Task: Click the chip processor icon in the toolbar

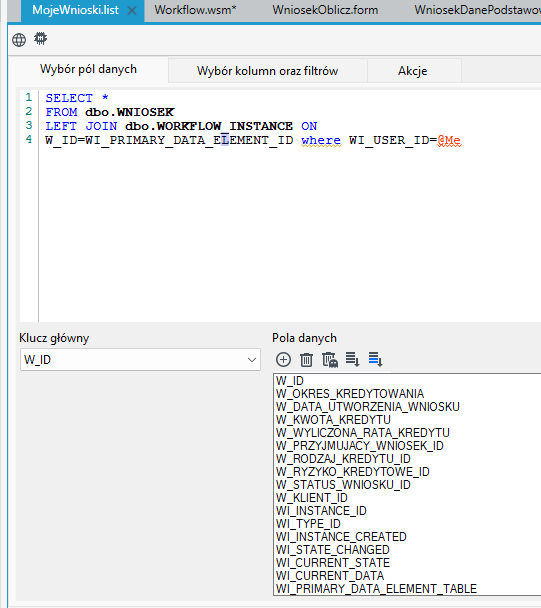Action: tap(40, 39)
